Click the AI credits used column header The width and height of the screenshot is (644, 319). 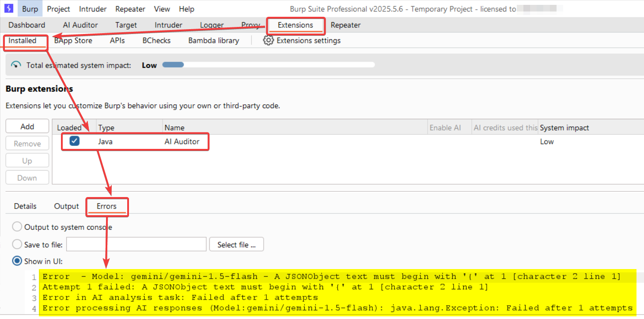click(505, 128)
